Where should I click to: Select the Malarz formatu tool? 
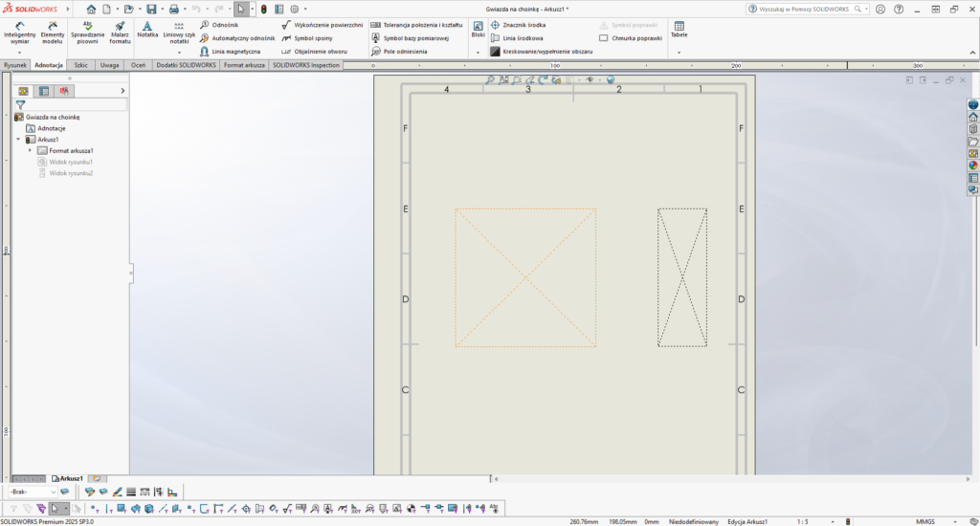pyautogui.click(x=120, y=32)
